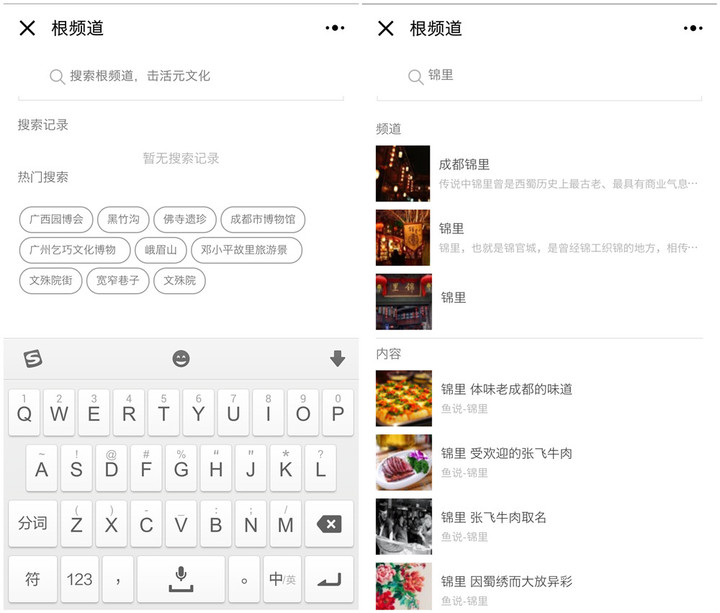Select hot search tag 成都市博物馆
Viewport: 720px width, 613px height.
tap(263, 219)
